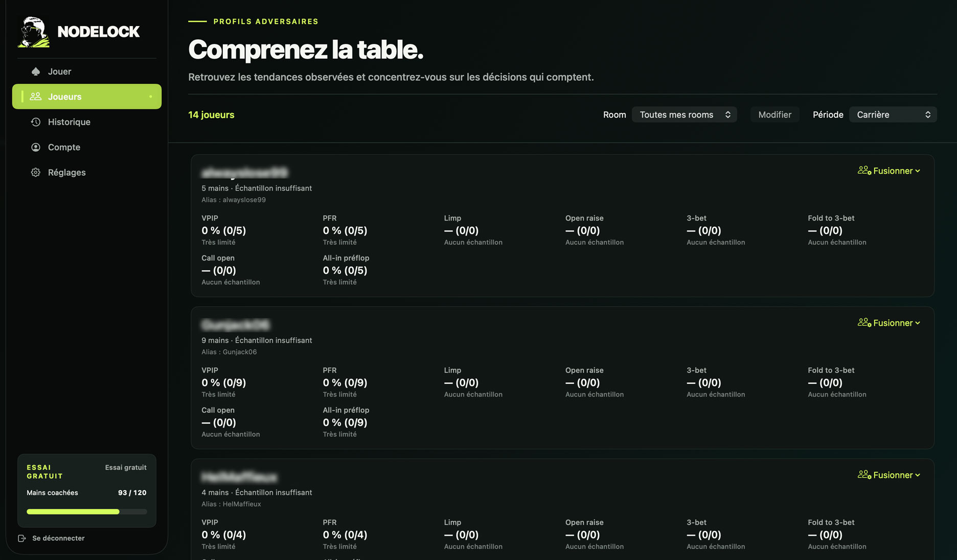Click Call open label in Gunjack06 card
The width and height of the screenshot is (957, 560).
coord(218,410)
